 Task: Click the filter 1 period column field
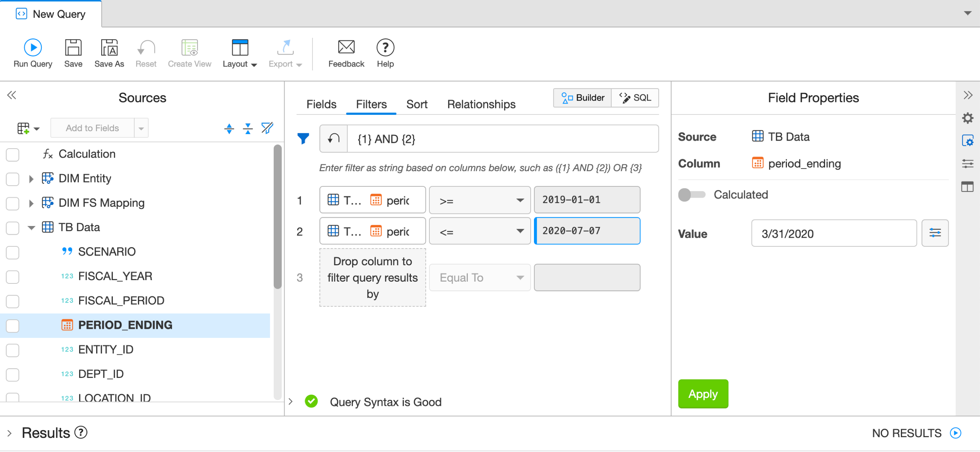click(x=372, y=200)
